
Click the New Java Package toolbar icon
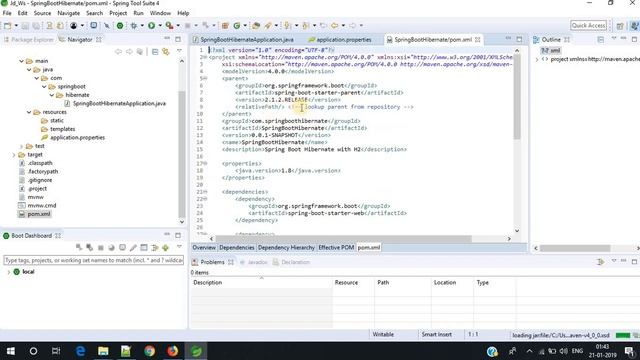coord(225,26)
